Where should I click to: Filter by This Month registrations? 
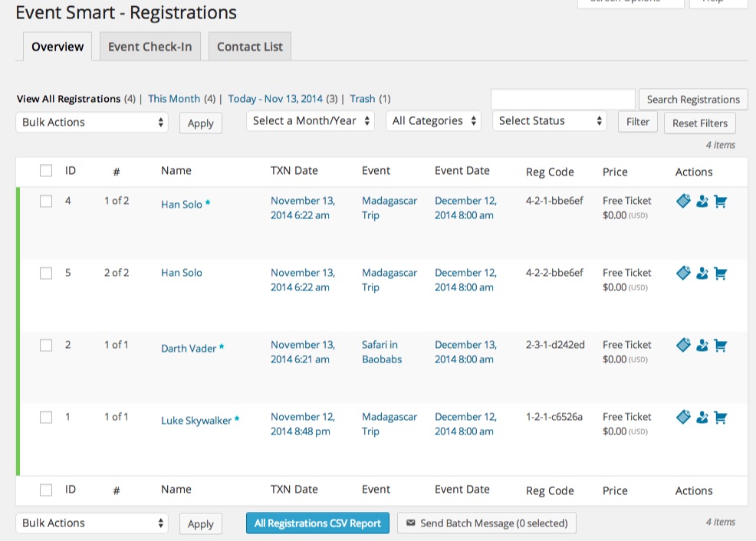(x=174, y=99)
